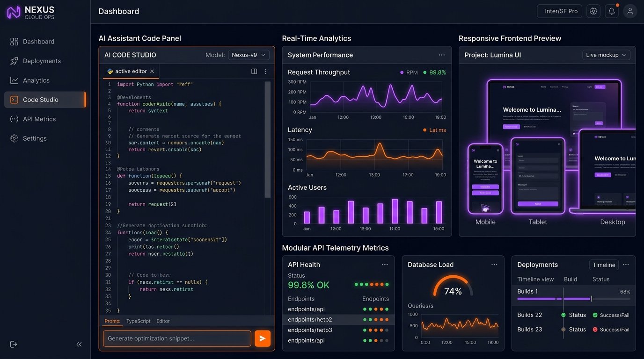Image resolution: width=644 pixels, height=359 pixels.
Task: Collapse the sidebar with the double chevron
Action: pyautogui.click(x=79, y=345)
